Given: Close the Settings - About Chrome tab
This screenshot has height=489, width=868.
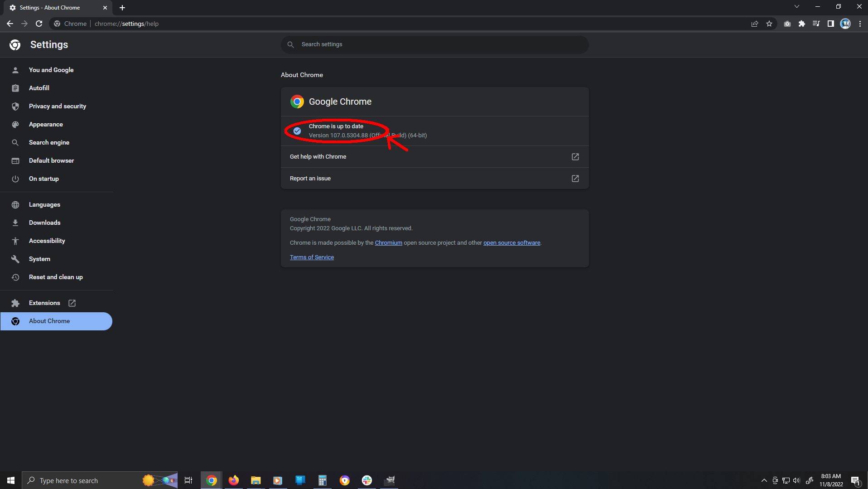Looking at the screenshot, I should 105,8.
